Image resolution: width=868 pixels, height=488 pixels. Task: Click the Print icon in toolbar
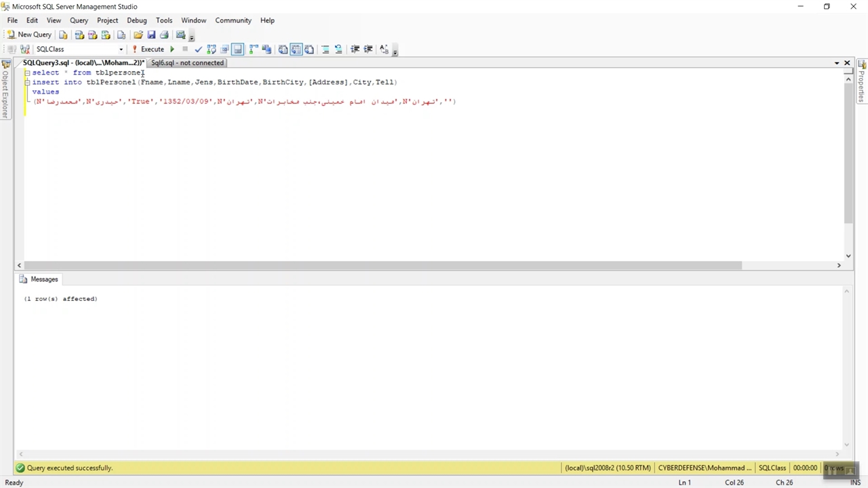pyautogui.click(x=164, y=35)
